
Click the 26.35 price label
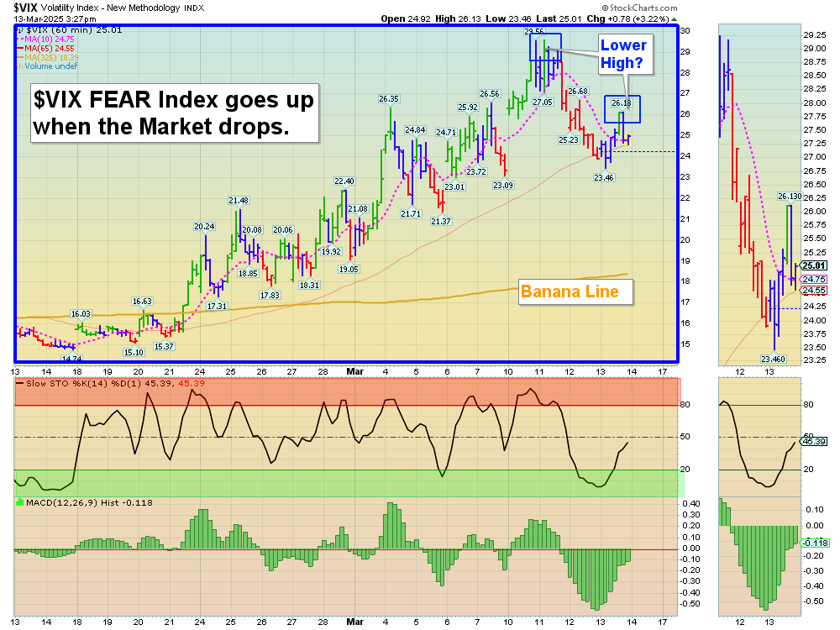point(389,99)
